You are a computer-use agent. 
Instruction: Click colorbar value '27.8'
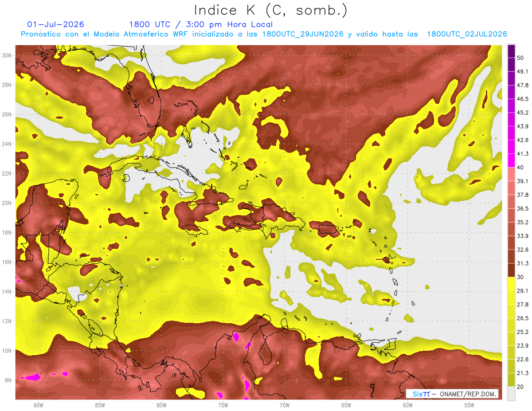(x=524, y=305)
